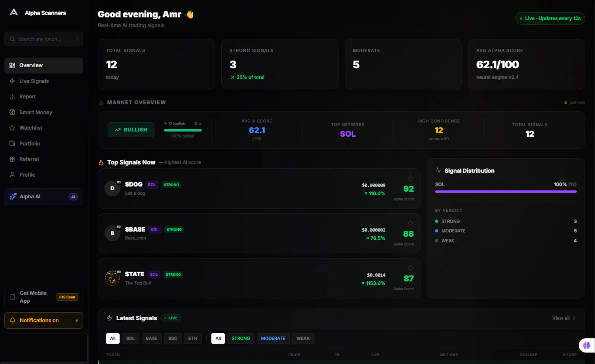The image size is (595, 364).
Task: Click the Avg Alpha Score card
Action: coord(527,64)
